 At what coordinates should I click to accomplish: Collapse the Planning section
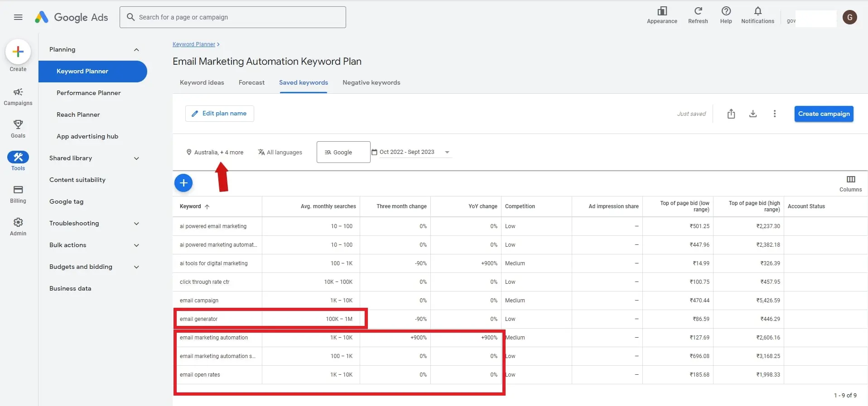click(x=136, y=50)
